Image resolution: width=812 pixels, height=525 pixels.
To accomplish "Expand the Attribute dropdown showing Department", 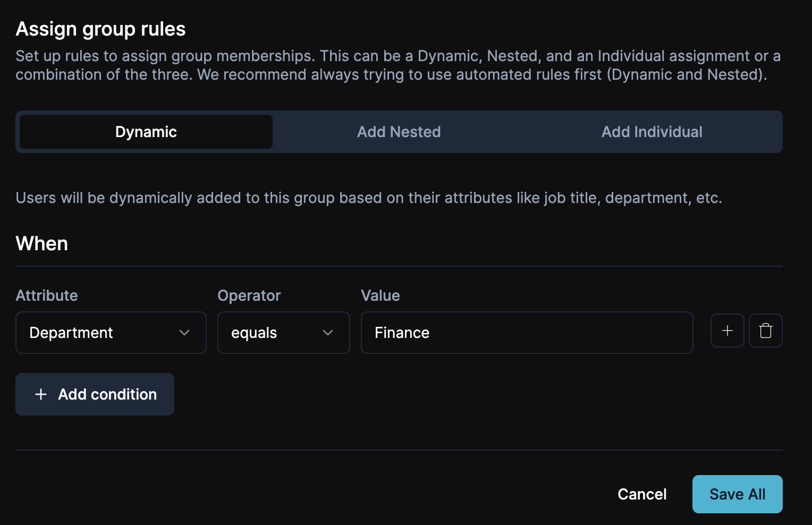I will 111,333.
